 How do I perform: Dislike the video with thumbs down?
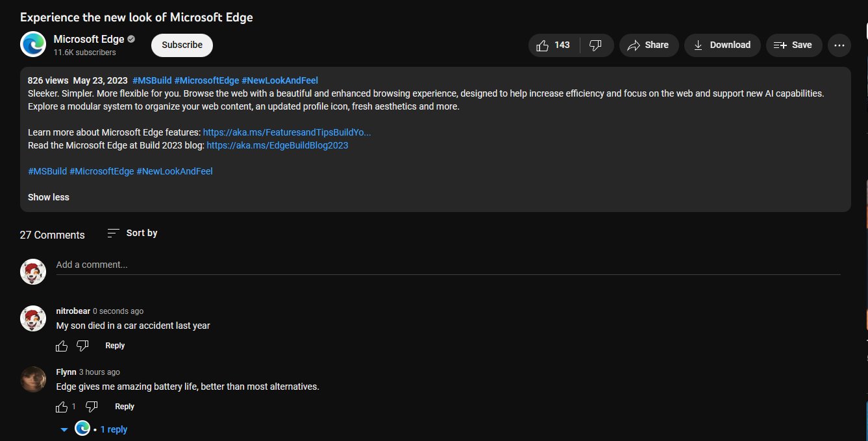point(595,45)
